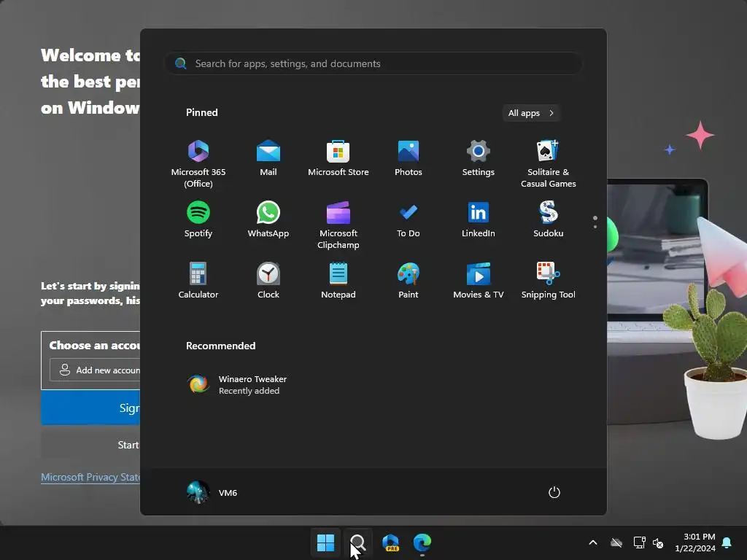The width and height of the screenshot is (747, 560).
Task: Click Add new account in Edge window
Action: (95, 370)
